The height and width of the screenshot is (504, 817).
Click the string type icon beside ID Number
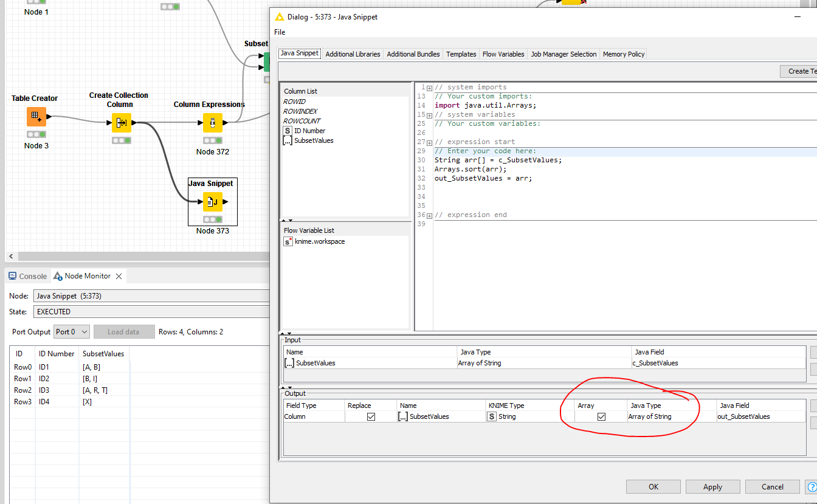(288, 131)
